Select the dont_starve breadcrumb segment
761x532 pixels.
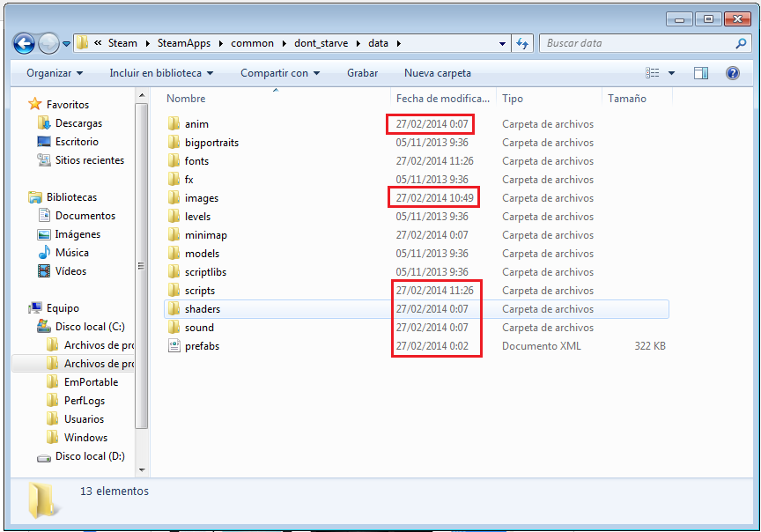321,43
